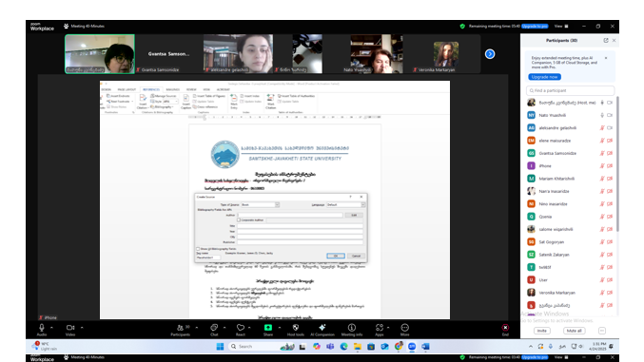Screen dimensions: 644x362
Task: Click the Mute all button
Action: pyautogui.click(x=574, y=331)
